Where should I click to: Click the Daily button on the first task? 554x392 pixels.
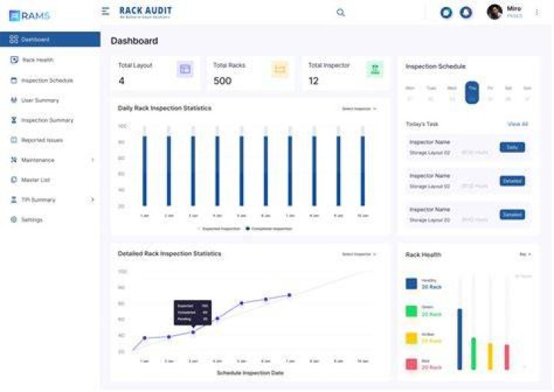[512, 147]
